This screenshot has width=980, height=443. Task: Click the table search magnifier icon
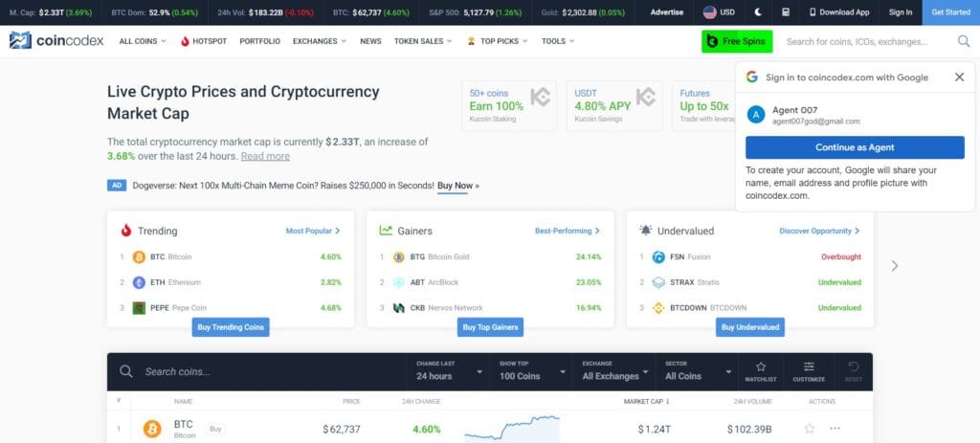click(x=125, y=371)
